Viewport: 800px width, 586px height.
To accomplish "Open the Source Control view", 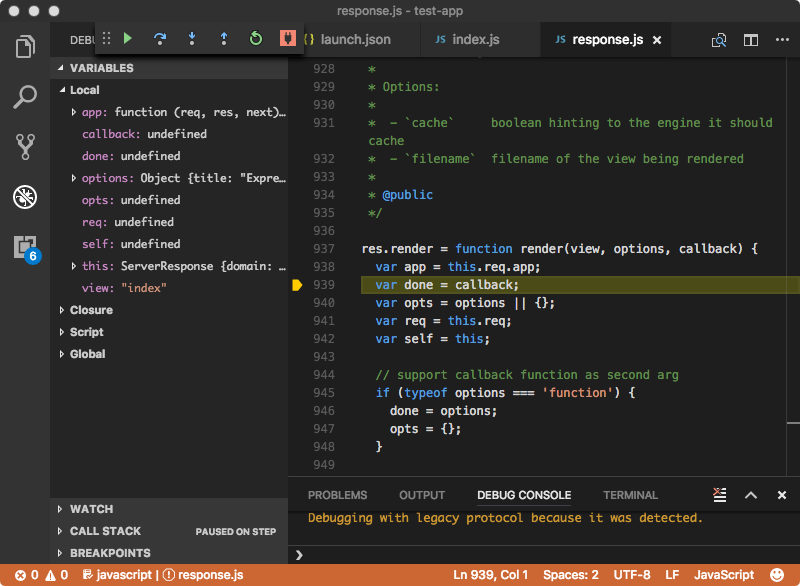I will [25, 147].
